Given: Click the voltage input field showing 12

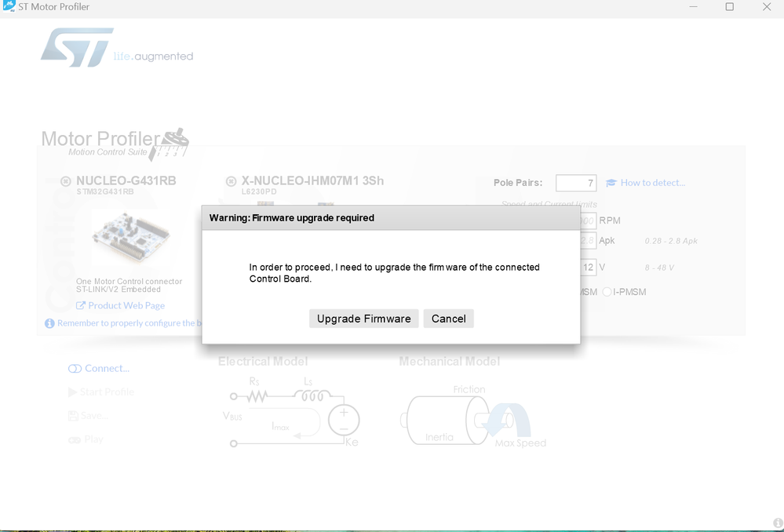Looking at the screenshot, I should pos(588,268).
